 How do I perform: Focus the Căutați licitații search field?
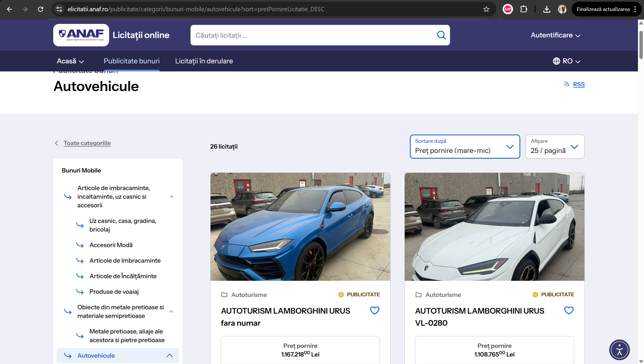point(314,35)
